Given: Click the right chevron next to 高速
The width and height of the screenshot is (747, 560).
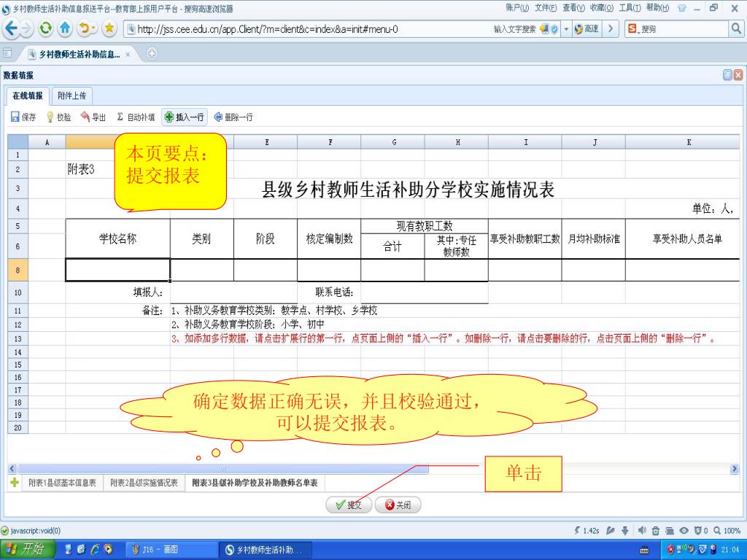Looking at the screenshot, I should pos(611,29).
